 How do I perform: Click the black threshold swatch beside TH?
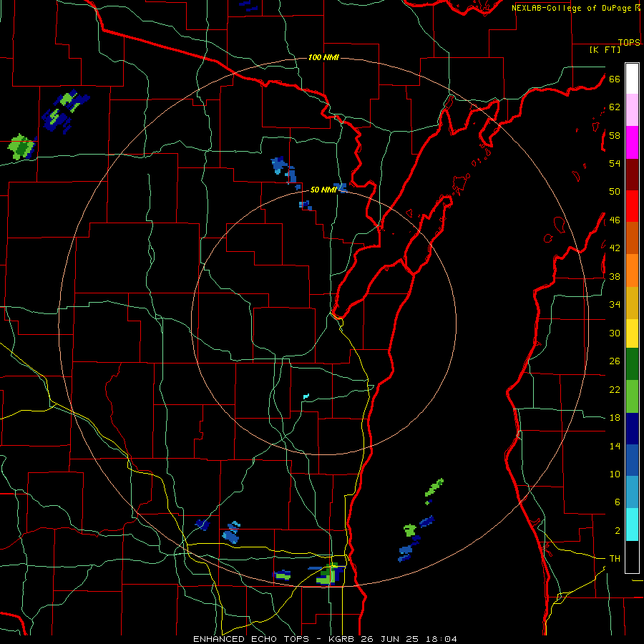(x=632, y=557)
